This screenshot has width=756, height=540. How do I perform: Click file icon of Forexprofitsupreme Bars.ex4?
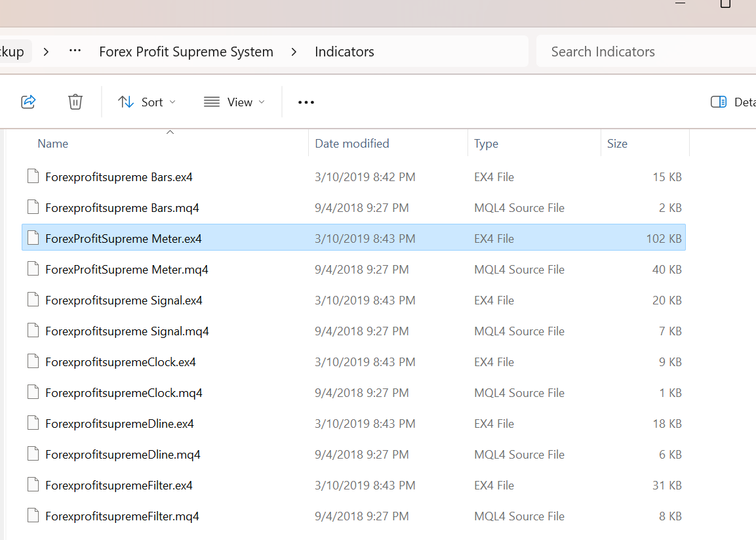tap(33, 177)
